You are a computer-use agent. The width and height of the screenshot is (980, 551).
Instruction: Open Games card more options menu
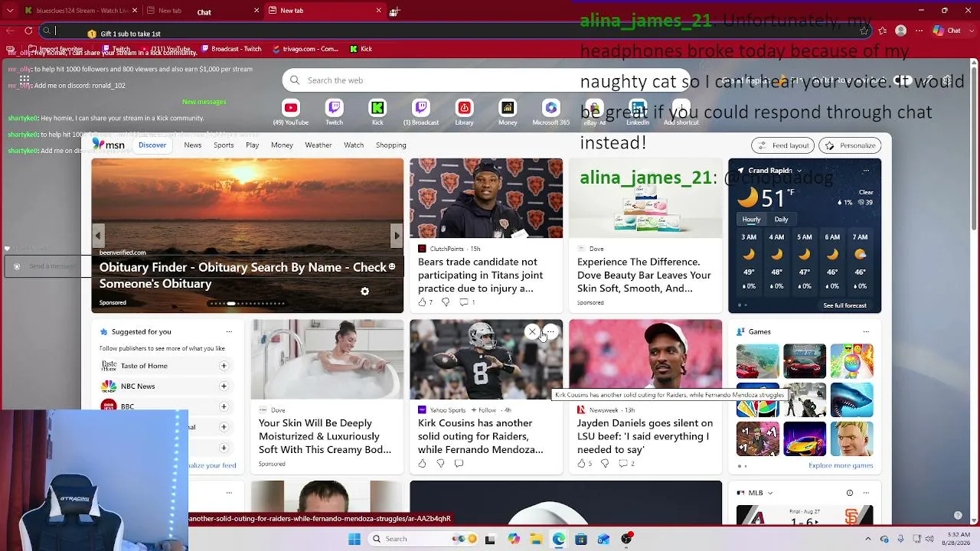866,331
